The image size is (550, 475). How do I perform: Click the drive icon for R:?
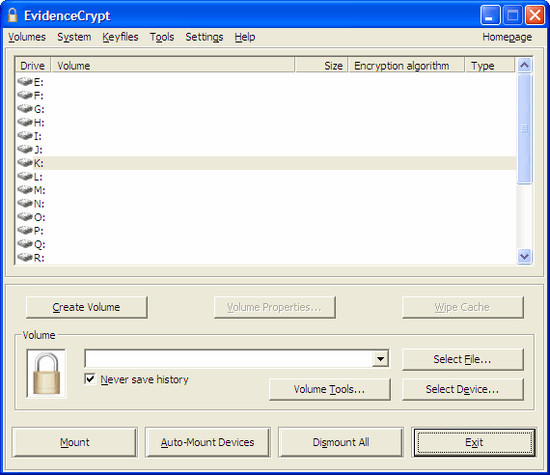(25, 257)
